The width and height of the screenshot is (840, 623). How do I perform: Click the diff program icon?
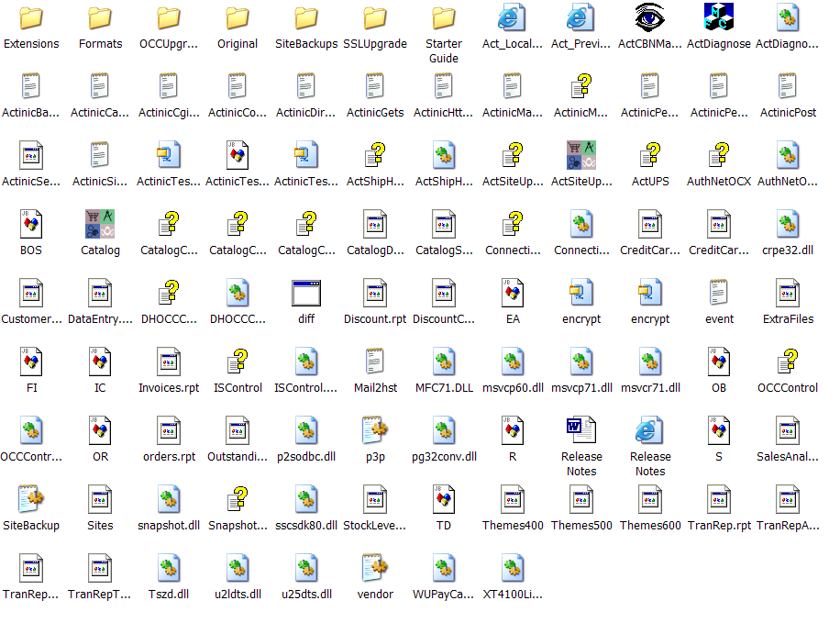[x=306, y=294]
